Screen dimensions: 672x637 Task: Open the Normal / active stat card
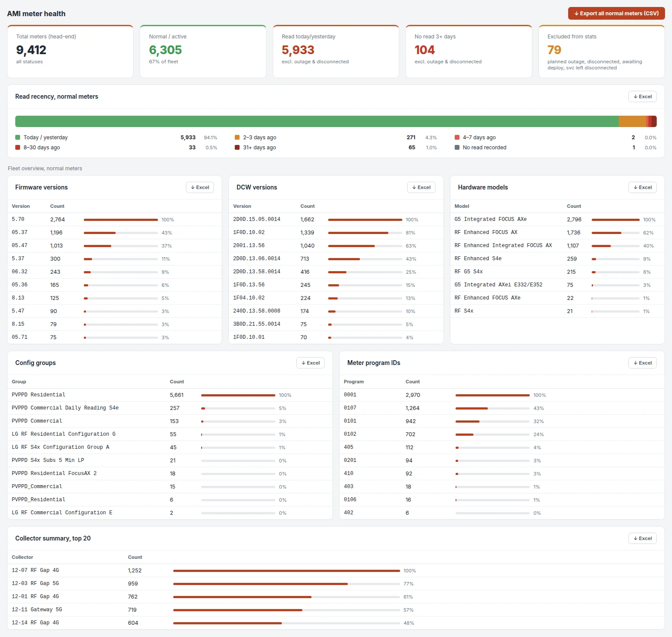click(203, 52)
